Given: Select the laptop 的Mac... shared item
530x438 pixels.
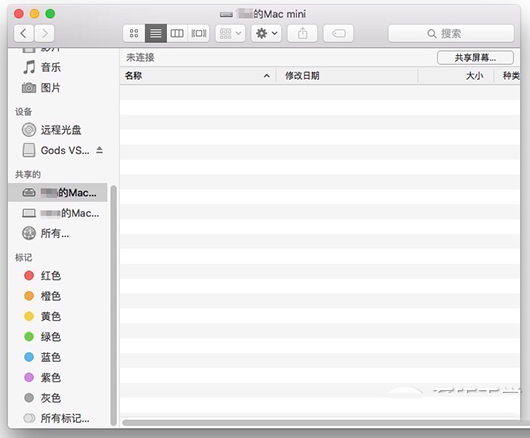Looking at the screenshot, I should point(61,213).
